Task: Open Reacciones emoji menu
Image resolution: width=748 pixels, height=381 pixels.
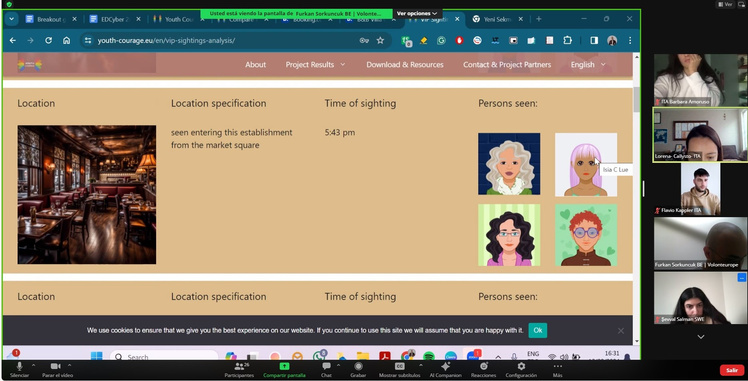Action: click(483, 370)
